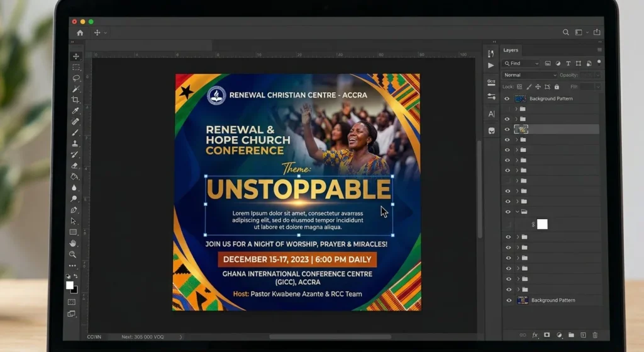This screenshot has height=352, width=644.
Task: Select the Magic Wand tool
Action: [x=75, y=89]
